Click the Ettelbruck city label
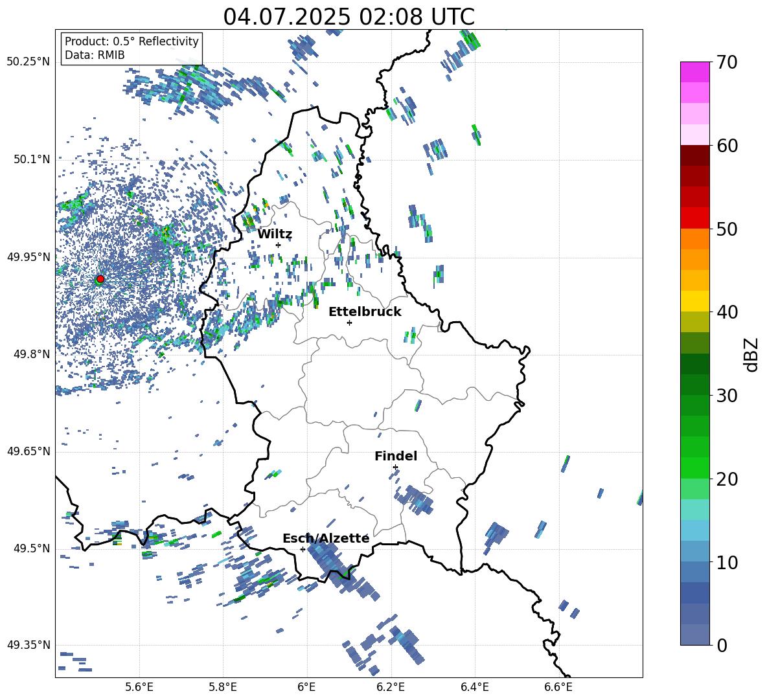Image resolution: width=767 pixels, height=700 pixels. coord(365,312)
